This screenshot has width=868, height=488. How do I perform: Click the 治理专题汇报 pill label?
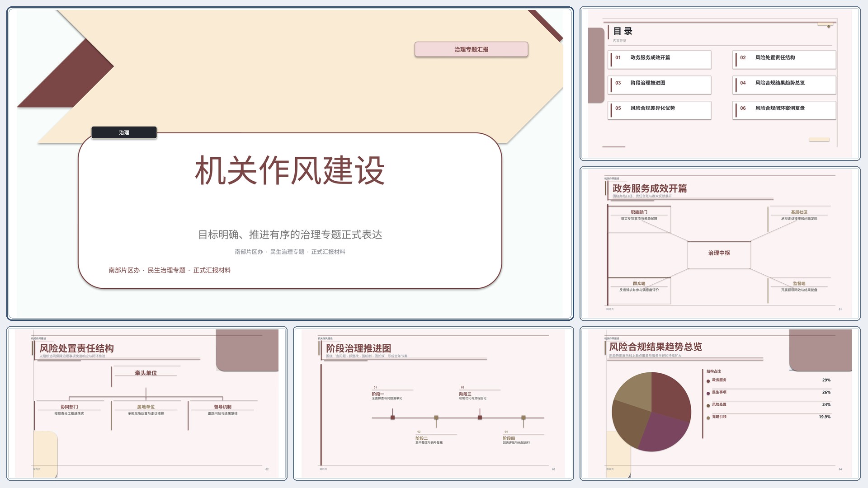[x=471, y=49]
